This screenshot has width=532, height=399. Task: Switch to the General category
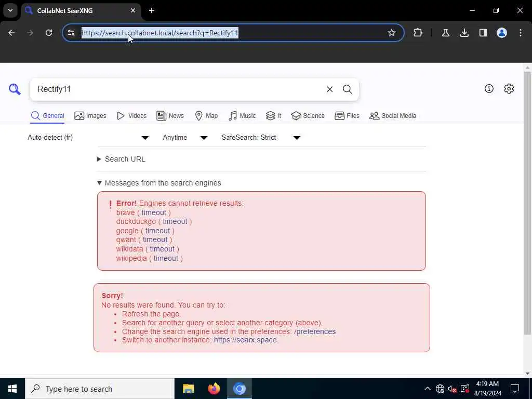pyautogui.click(x=47, y=116)
